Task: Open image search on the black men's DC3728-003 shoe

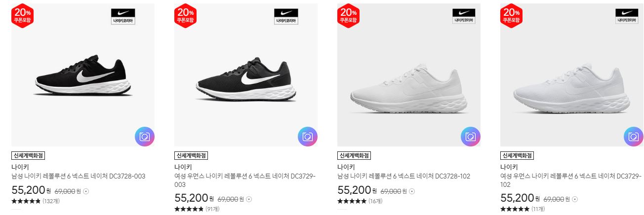Action: click(x=145, y=137)
